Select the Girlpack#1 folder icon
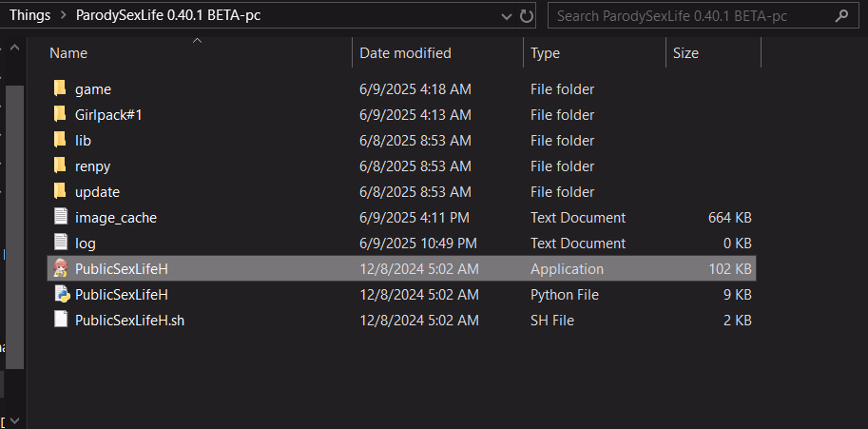Image resolution: width=868 pixels, height=429 pixels. coord(60,114)
